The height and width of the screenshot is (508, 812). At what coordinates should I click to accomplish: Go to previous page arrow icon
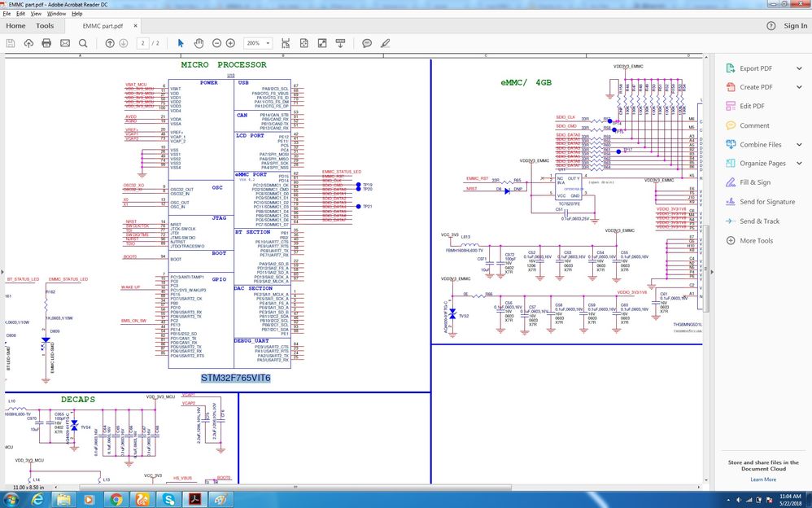pos(110,43)
